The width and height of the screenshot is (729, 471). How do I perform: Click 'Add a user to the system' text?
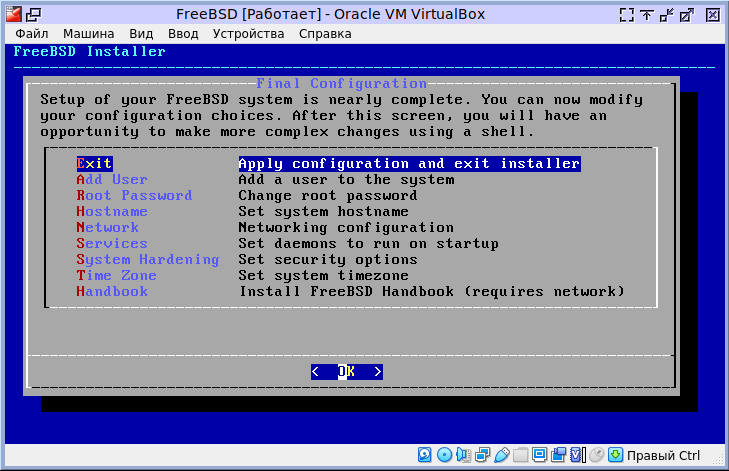tap(346, 179)
